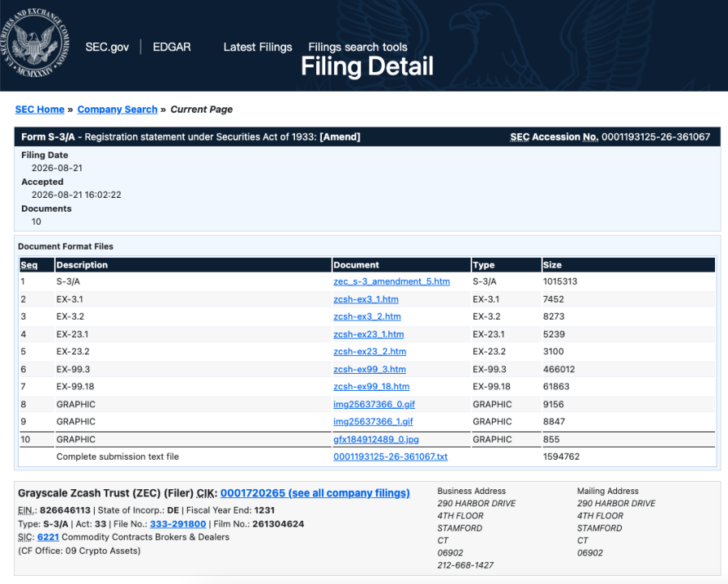Open the SEC.gov header link
The height and width of the screenshot is (584, 728).
click(107, 47)
